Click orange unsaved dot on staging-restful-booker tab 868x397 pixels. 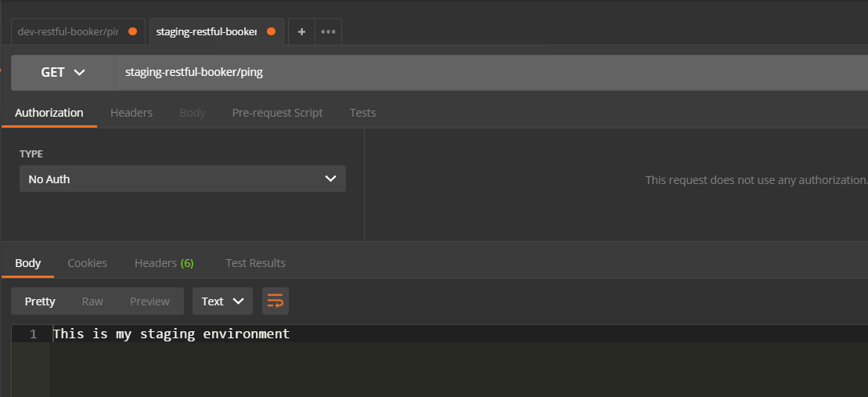click(271, 32)
